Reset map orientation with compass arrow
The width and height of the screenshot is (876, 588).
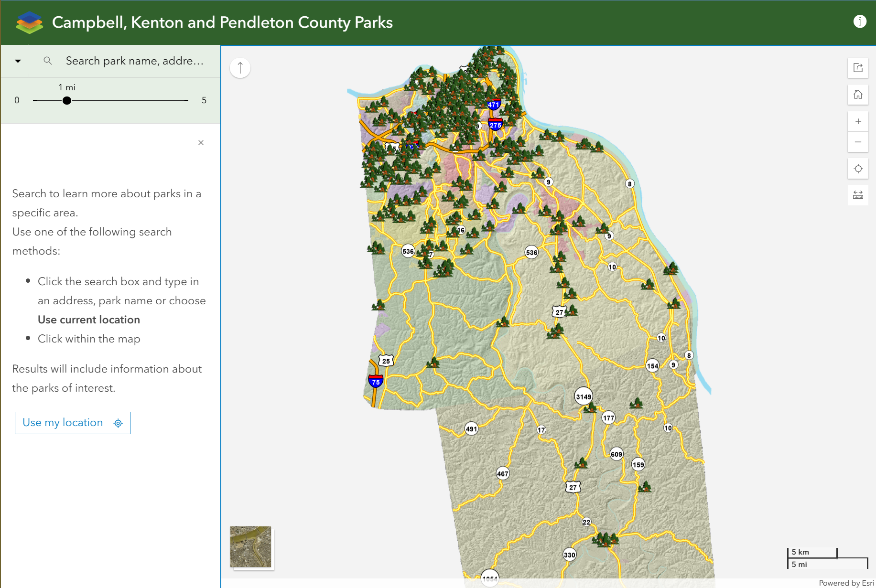click(240, 67)
